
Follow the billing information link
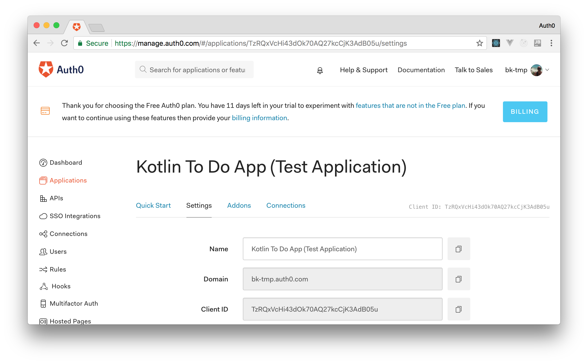[x=259, y=118]
